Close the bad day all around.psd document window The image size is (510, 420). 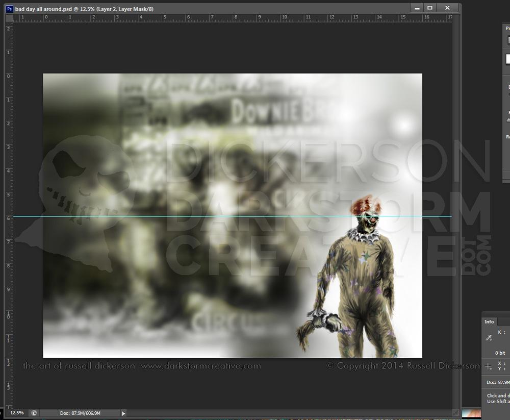(448, 8)
